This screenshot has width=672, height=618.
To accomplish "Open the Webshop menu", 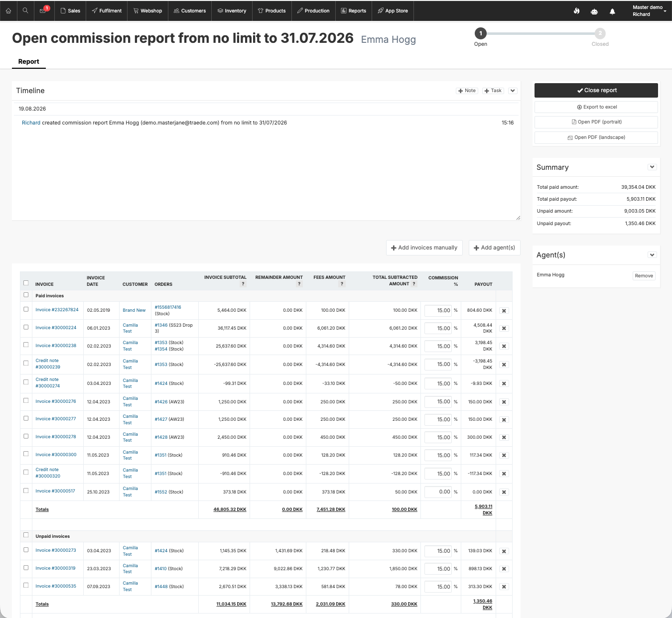I will [148, 10].
